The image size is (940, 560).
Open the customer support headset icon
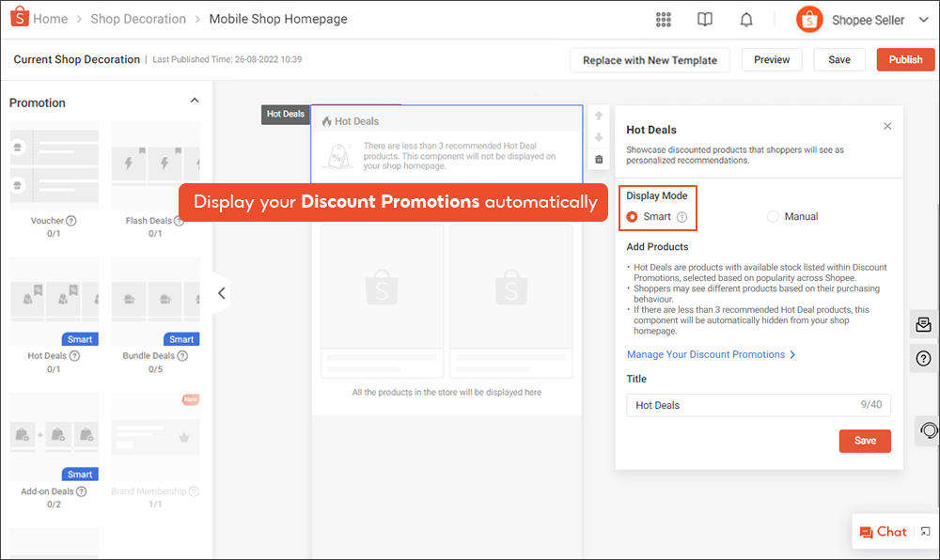pos(928,430)
